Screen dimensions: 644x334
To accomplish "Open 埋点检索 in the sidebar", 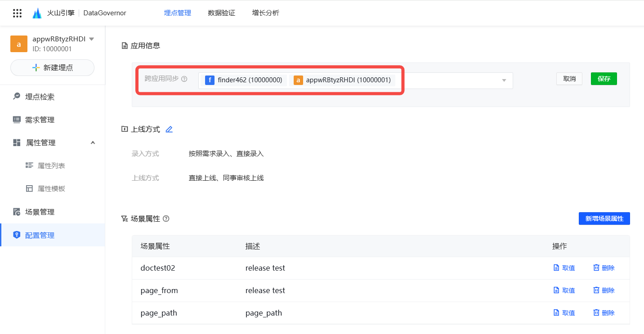I will (40, 97).
